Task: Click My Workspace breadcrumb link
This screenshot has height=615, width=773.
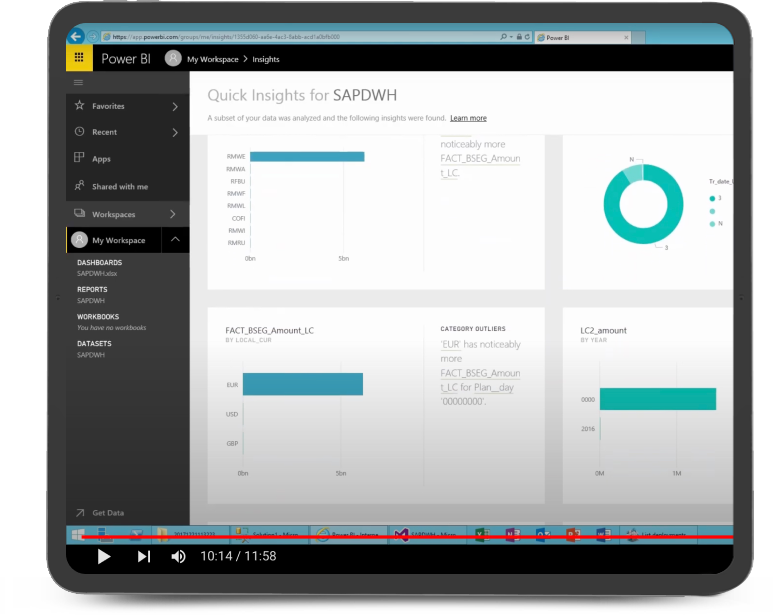Action: pos(212,59)
